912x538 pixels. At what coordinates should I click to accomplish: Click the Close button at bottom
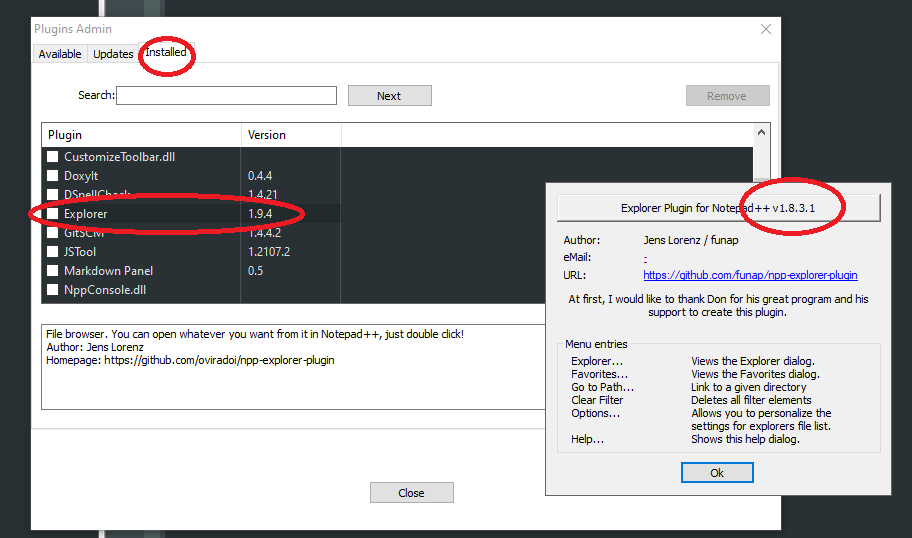411,493
